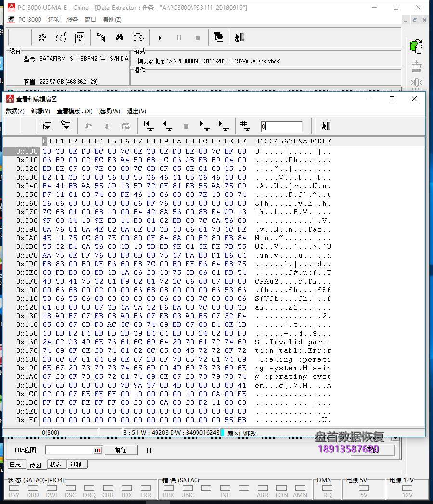Expand the dropdown on right status panel
Screen dimensions: 433x504
[395, 437]
